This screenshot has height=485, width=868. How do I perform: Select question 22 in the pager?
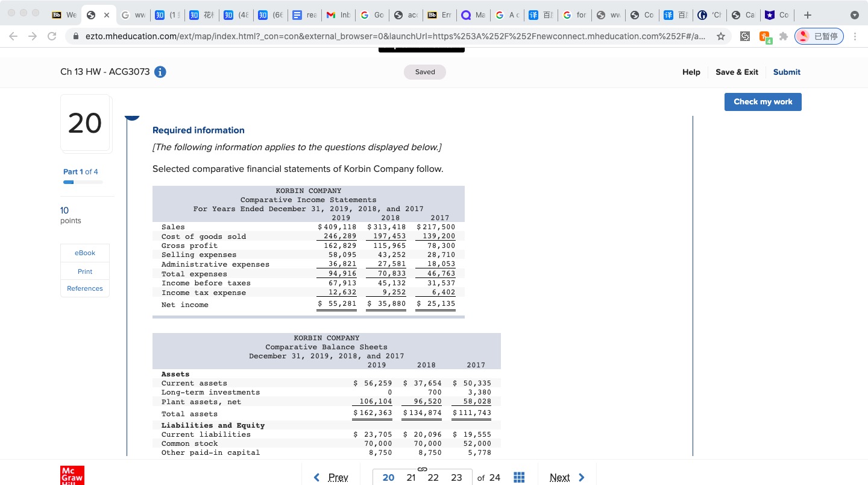[433, 477]
